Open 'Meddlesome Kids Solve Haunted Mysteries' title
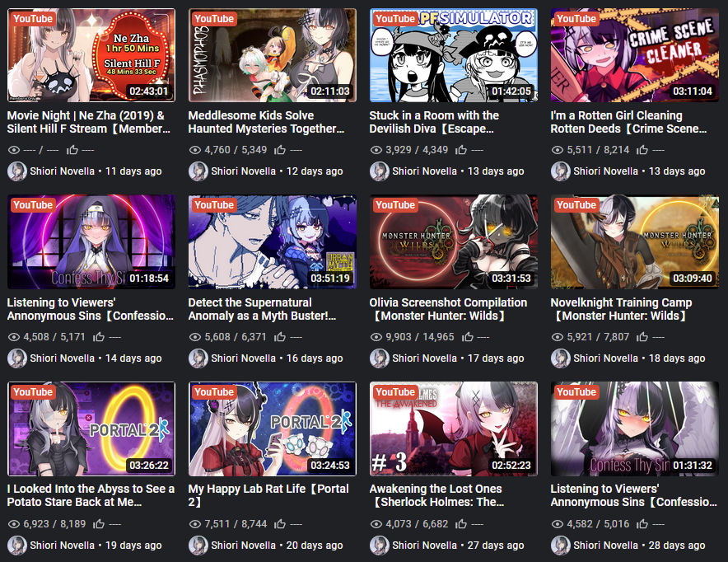The height and width of the screenshot is (562, 728). pos(266,122)
